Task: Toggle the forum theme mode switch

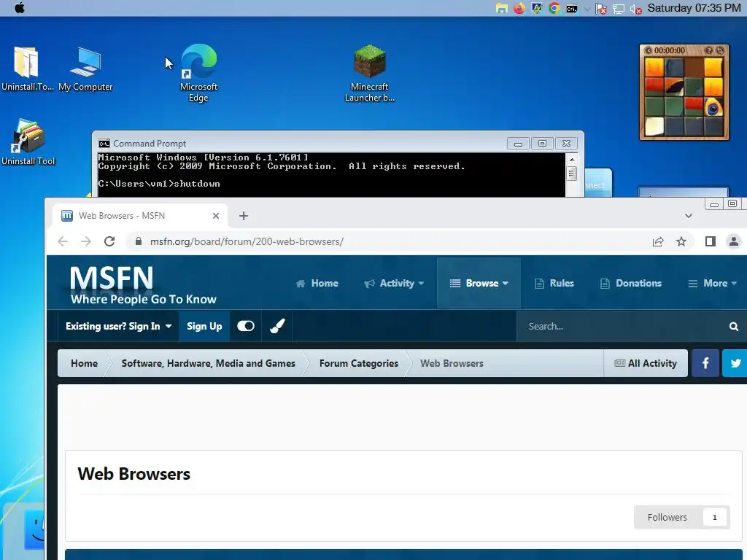Action: pyautogui.click(x=246, y=326)
